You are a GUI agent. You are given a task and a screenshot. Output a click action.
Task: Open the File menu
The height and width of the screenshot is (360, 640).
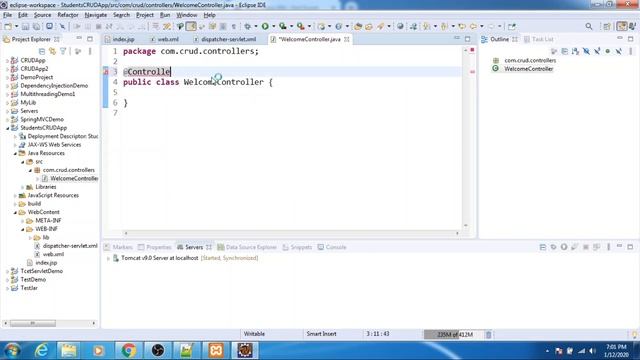(7, 15)
